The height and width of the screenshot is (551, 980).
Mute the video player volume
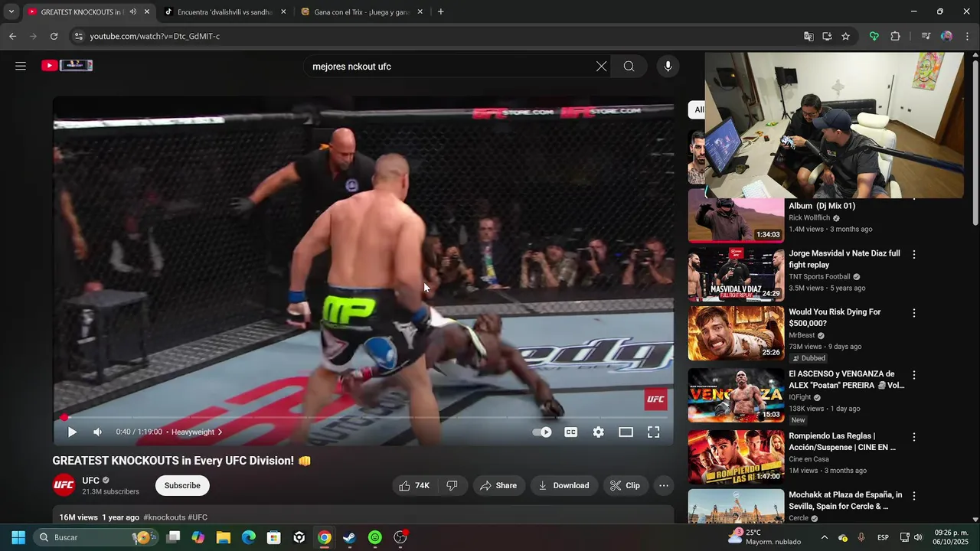tap(97, 432)
